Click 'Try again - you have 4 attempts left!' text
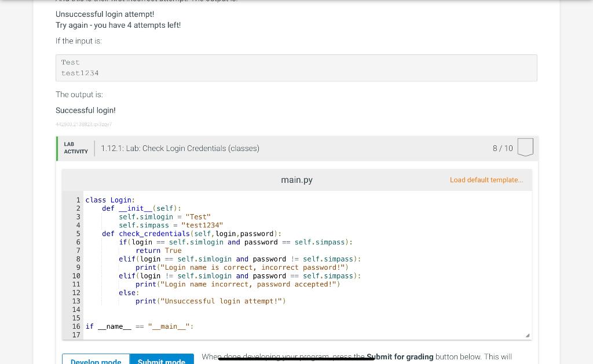Screen dimensions: 593x364 [x=118, y=25]
